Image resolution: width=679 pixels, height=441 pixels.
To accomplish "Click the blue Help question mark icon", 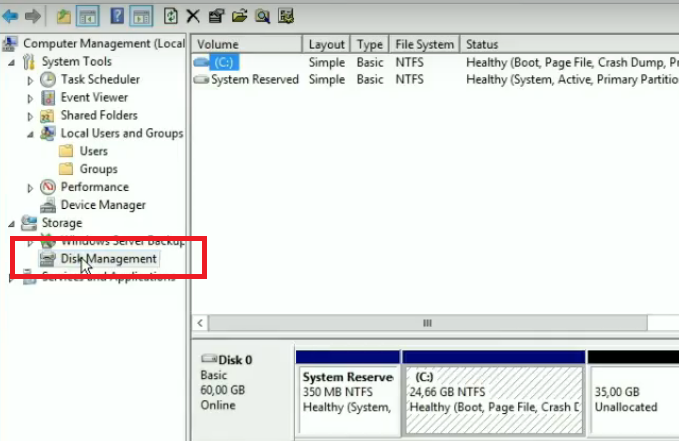I will pos(116,16).
